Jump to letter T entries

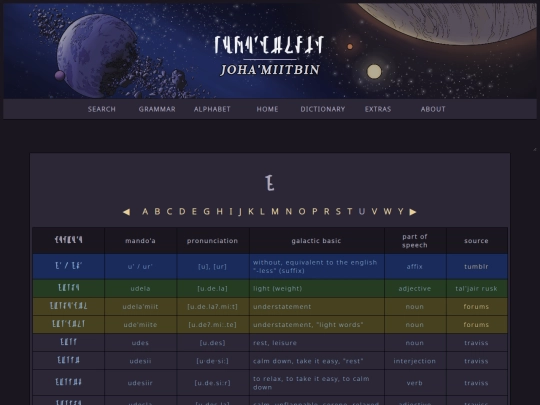tap(350, 211)
